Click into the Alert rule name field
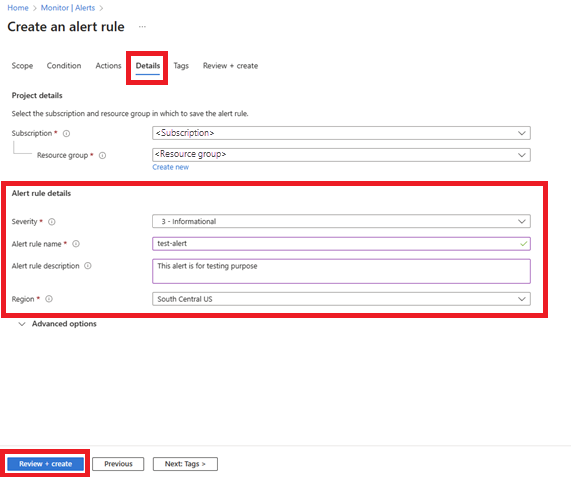The height and width of the screenshot is (477, 571). pos(341,244)
